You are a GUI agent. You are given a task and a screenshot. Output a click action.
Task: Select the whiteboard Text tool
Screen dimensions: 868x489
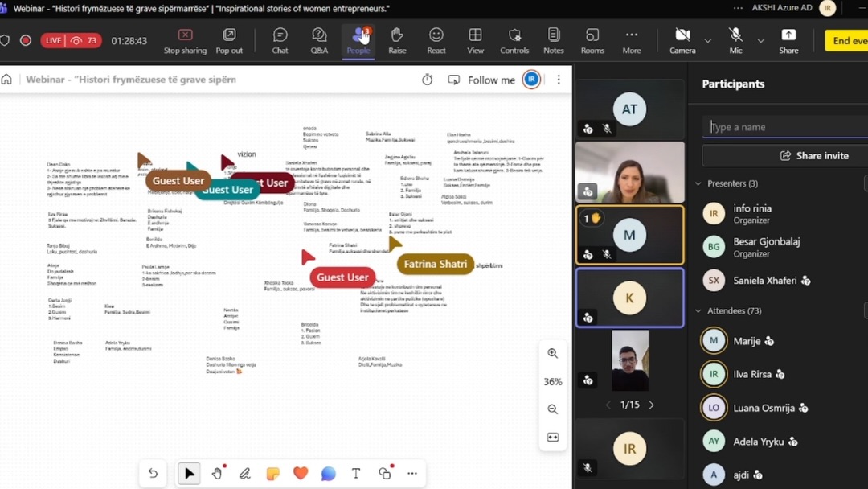pyautogui.click(x=356, y=474)
